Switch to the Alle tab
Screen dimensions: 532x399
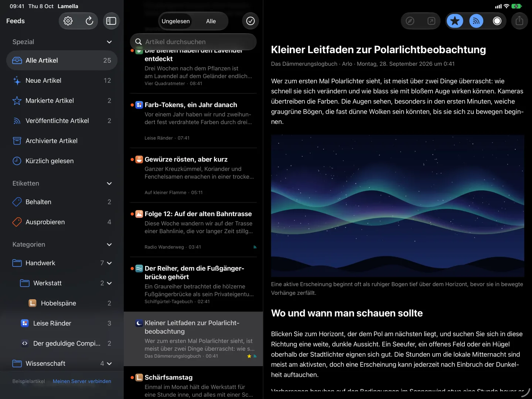click(x=211, y=21)
